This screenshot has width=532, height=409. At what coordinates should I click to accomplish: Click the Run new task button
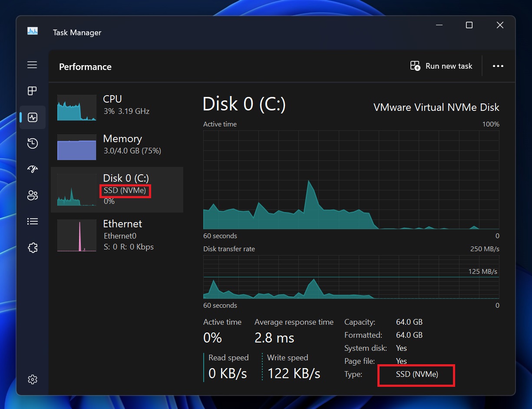pos(441,66)
